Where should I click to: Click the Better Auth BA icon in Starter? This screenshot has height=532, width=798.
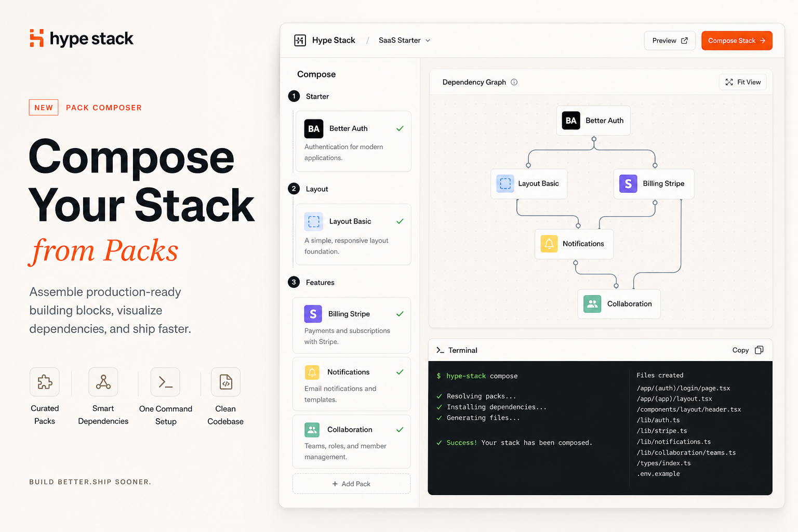tap(314, 129)
